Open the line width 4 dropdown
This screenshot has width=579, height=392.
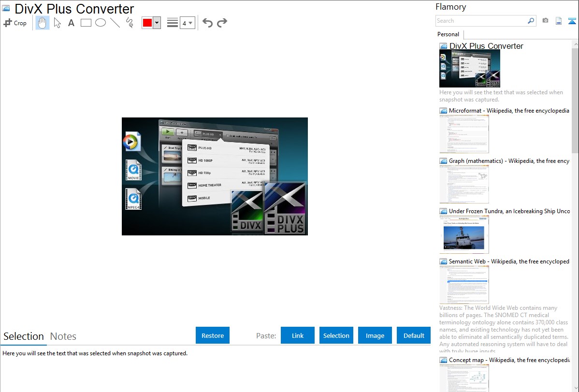tap(187, 23)
